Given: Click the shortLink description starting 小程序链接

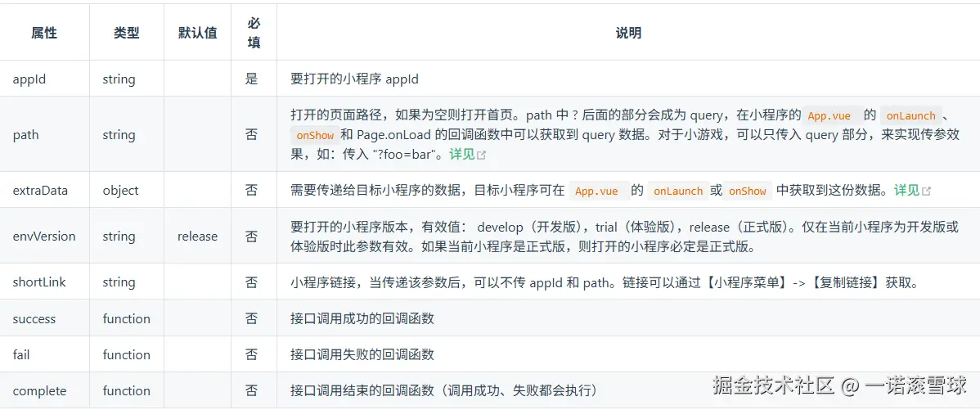Looking at the screenshot, I should point(605,282).
